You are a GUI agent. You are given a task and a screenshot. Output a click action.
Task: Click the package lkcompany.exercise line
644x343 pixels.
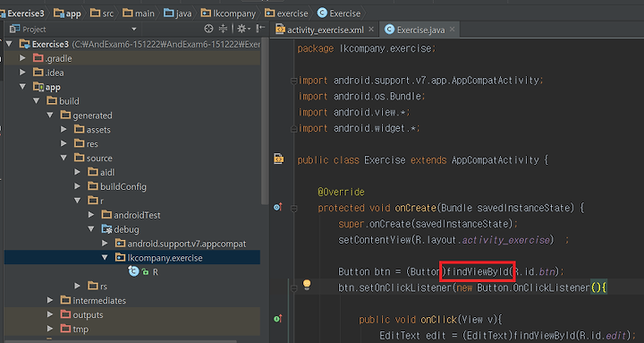point(367,48)
